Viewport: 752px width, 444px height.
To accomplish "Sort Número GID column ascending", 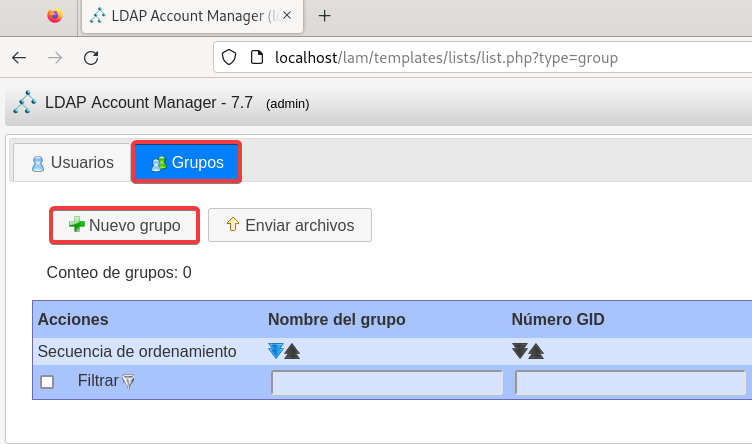I will pos(536,351).
